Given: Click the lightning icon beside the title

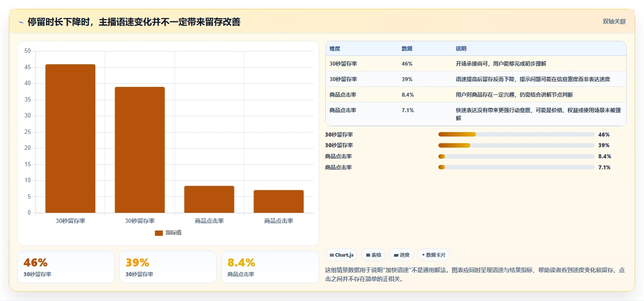Looking at the screenshot, I should [21, 22].
